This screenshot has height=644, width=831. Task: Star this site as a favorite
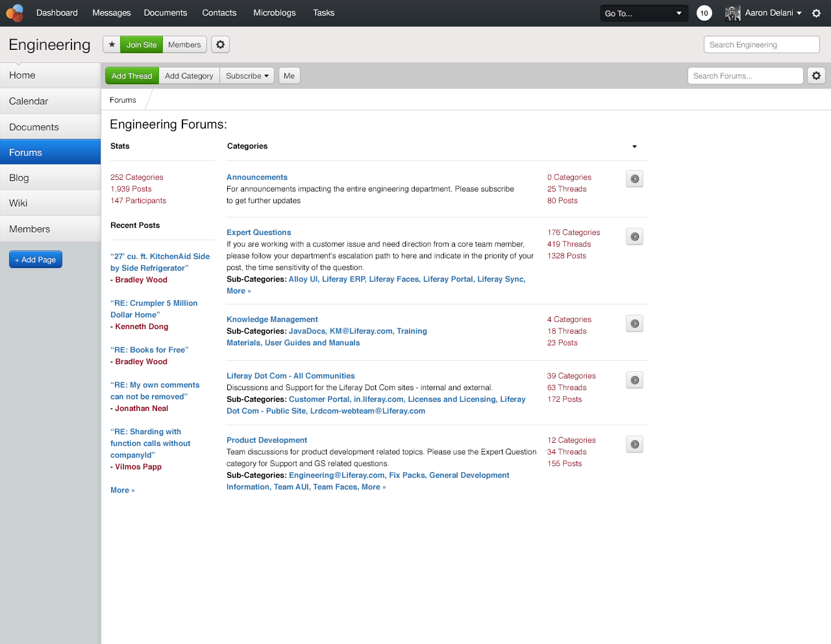(x=112, y=44)
